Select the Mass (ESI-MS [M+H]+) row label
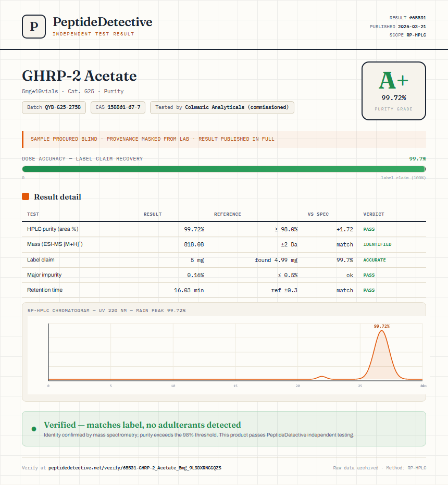 55,244
